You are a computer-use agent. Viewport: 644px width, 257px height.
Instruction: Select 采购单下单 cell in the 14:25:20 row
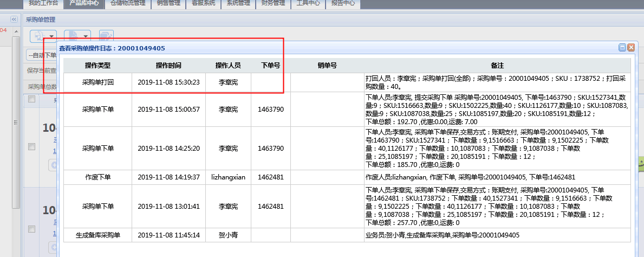(97, 148)
